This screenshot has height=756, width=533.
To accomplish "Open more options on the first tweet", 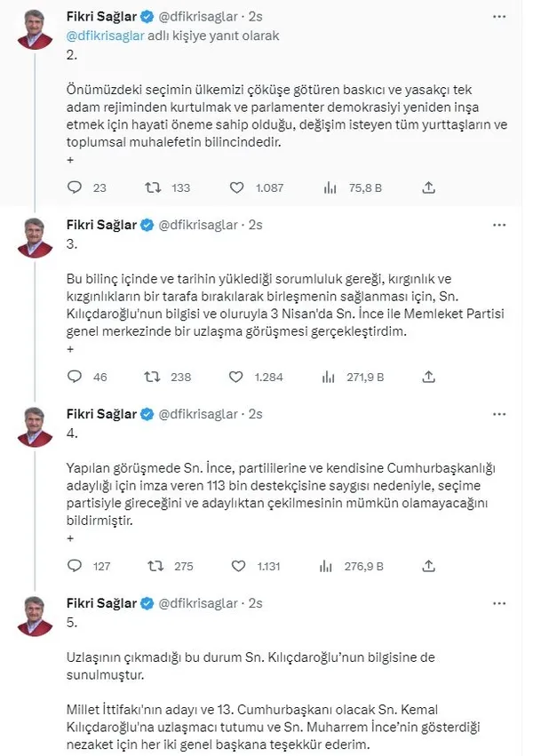I will (x=497, y=14).
